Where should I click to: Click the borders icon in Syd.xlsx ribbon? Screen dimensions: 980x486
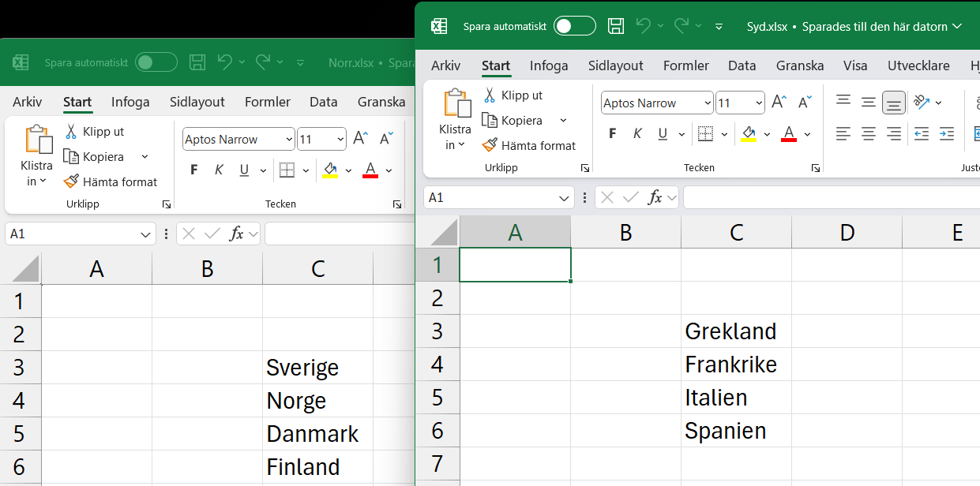[x=705, y=133]
